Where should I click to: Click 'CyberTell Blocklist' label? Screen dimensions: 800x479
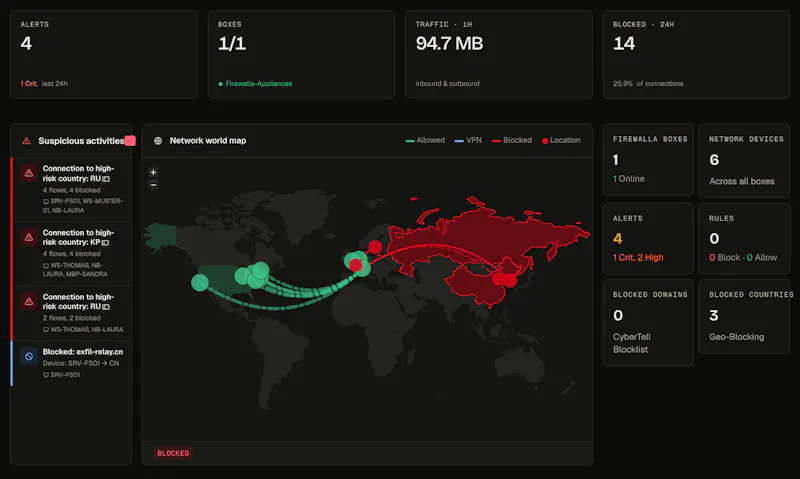[x=632, y=343]
